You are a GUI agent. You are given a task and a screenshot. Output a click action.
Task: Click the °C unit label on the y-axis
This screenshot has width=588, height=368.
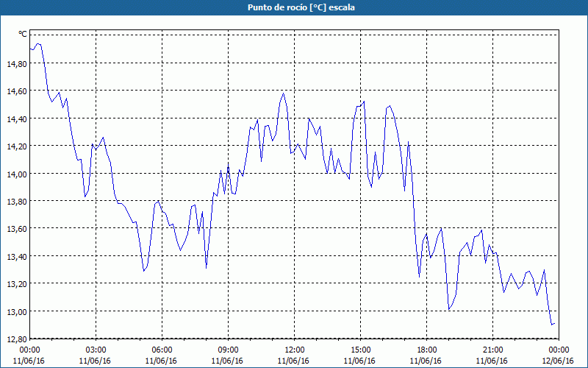coord(23,34)
